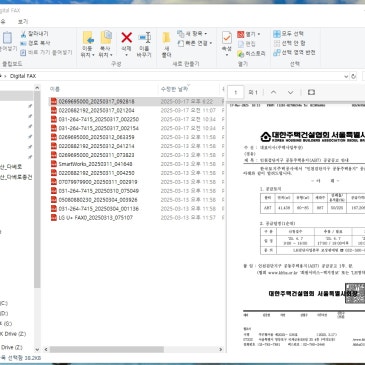Viewport: 365px width, 365px height.
Task: Click the Move to (이동 위치) icon
Action: click(x=88, y=38)
